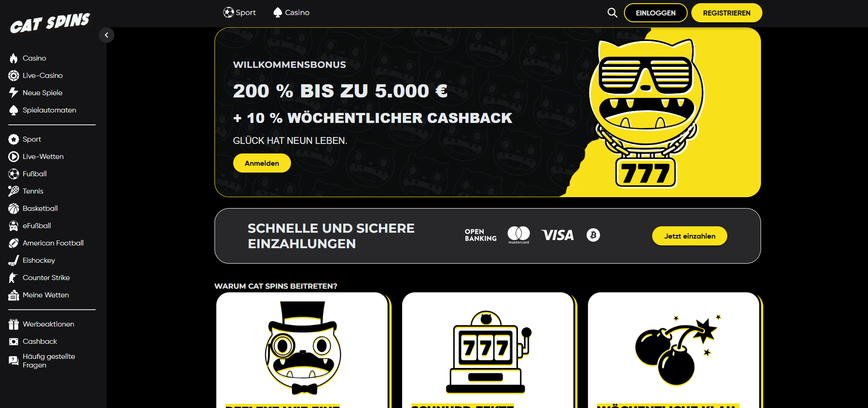The height and width of the screenshot is (408, 868).
Task: Click the Jetzt einzahlen button
Action: pyautogui.click(x=689, y=236)
